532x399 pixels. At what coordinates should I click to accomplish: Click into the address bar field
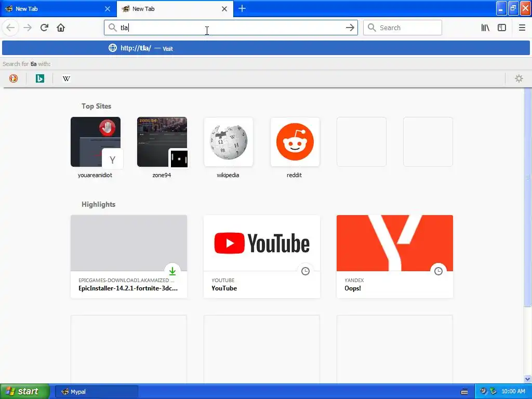(231, 28)
